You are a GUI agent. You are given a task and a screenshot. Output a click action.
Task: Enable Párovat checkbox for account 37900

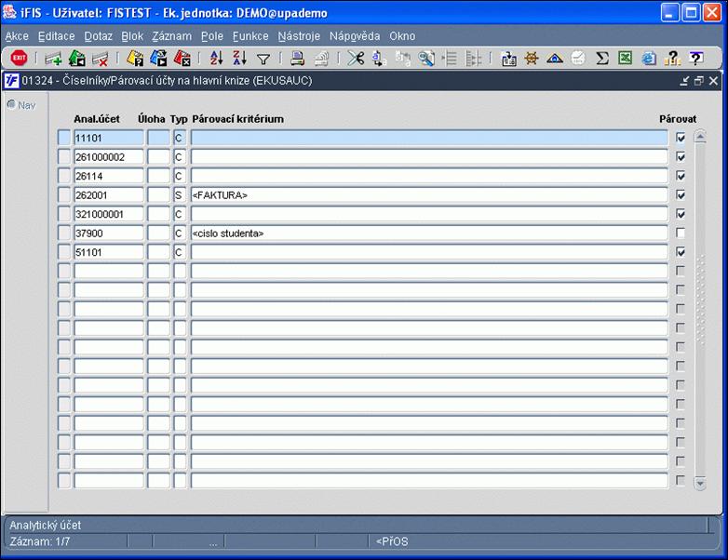click(681, 233)
